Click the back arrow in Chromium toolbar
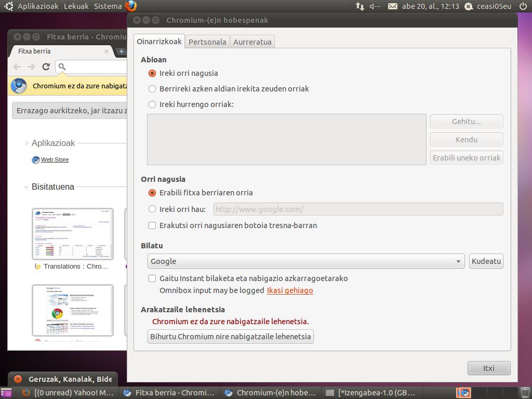The height and width of the screenshot is (399, 532). coord(17,66)
